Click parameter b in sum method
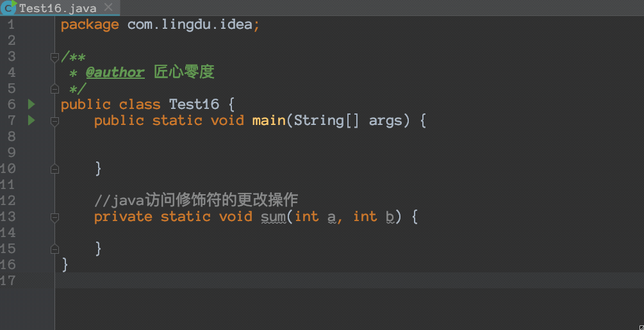 click(x=390, y=217)
